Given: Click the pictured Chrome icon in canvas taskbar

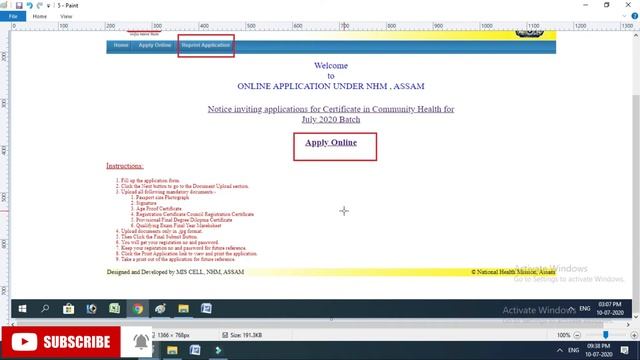Looking at the screenshot, I should [138, 309].
